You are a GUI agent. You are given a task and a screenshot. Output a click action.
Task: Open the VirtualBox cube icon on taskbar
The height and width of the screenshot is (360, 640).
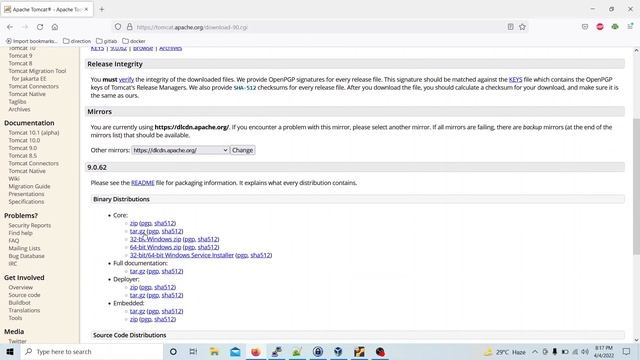click(338, 351)
